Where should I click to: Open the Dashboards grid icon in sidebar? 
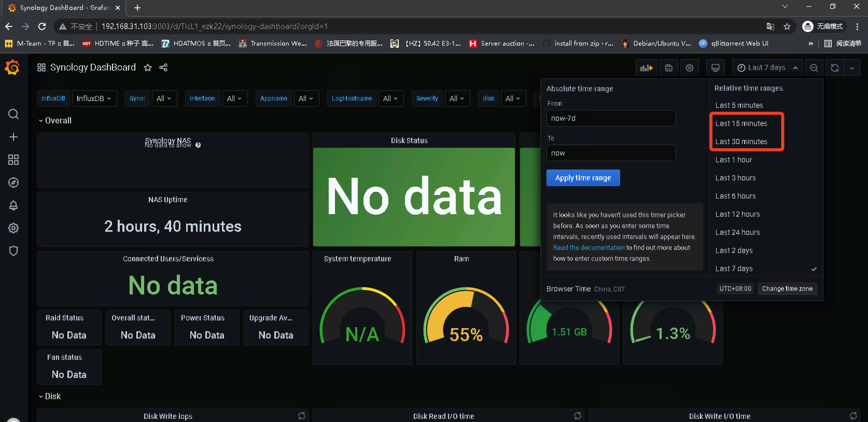tap(13, 160)
